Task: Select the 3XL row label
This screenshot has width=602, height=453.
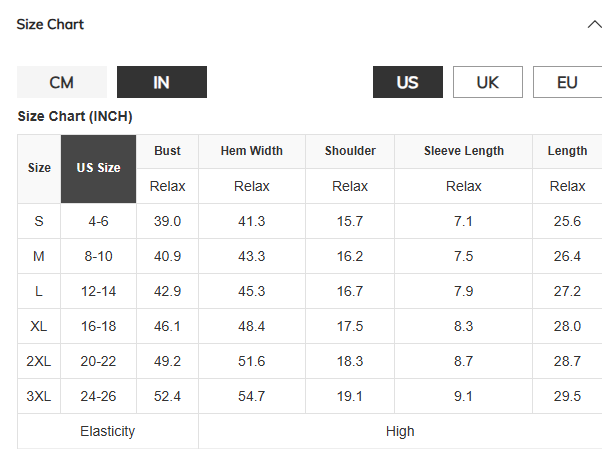Action: [x=39, y=396]
